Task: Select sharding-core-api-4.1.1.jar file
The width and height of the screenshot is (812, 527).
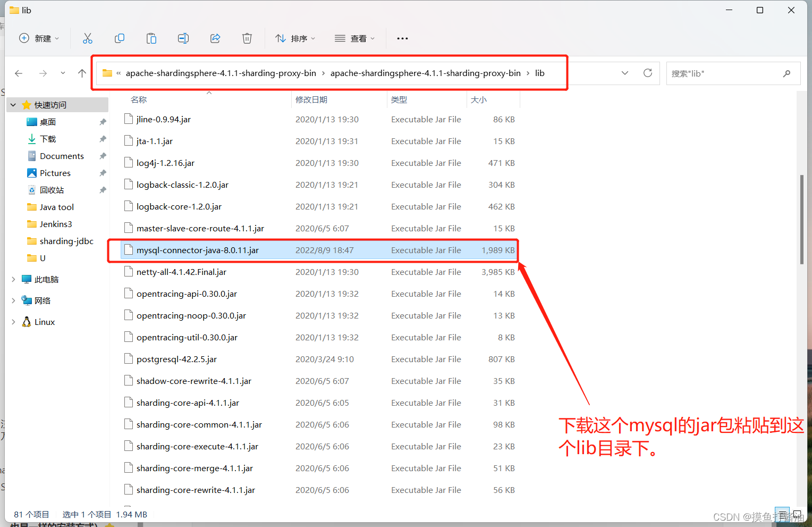Action: pyautogui.click(x=319, y=403)
